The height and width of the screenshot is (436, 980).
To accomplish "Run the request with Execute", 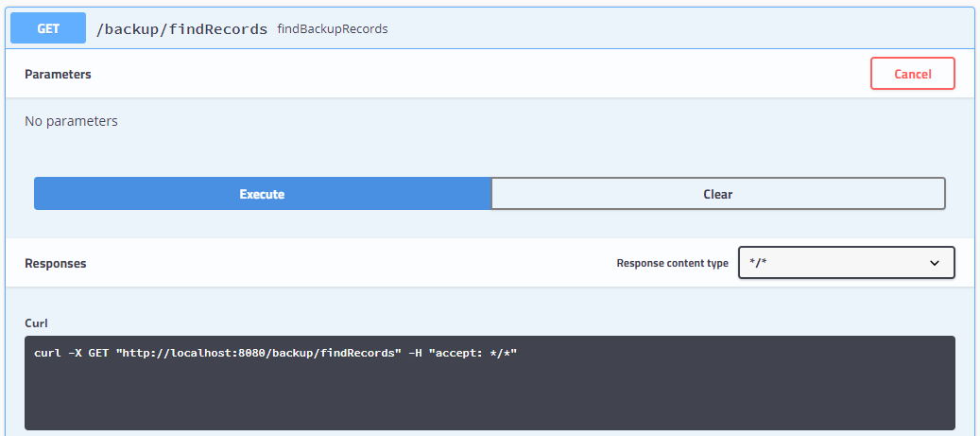I will click(262, 194).
